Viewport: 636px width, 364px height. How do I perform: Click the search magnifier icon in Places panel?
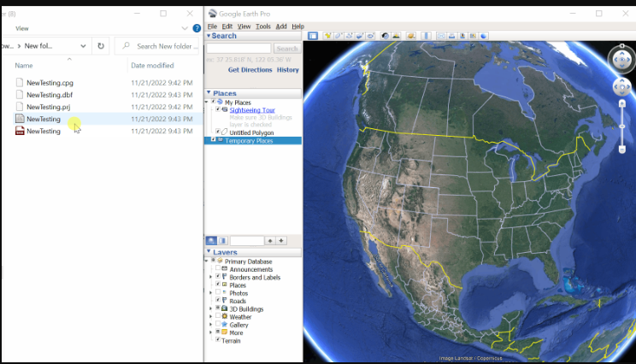tap(210, 241)
